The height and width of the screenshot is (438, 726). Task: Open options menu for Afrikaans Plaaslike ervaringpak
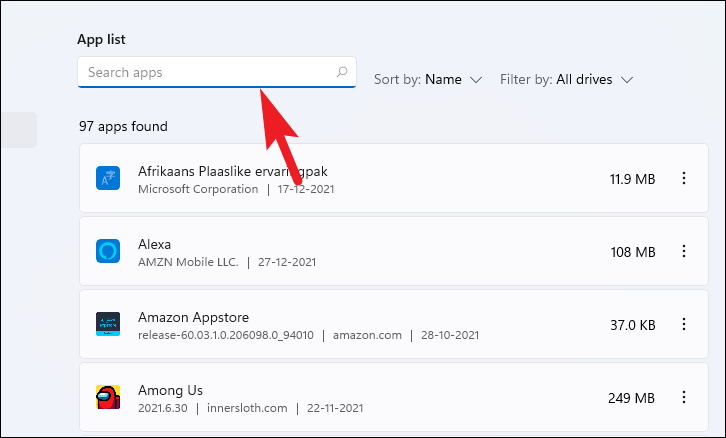(684, 179)
